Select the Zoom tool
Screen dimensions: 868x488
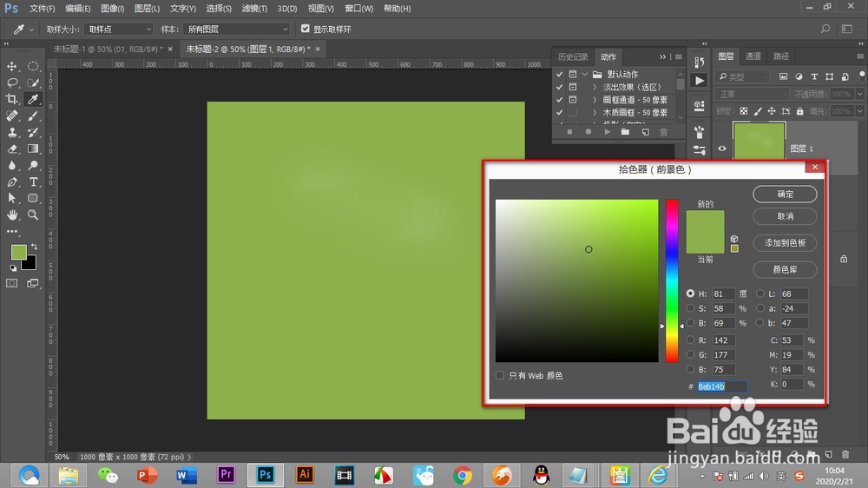33,215
